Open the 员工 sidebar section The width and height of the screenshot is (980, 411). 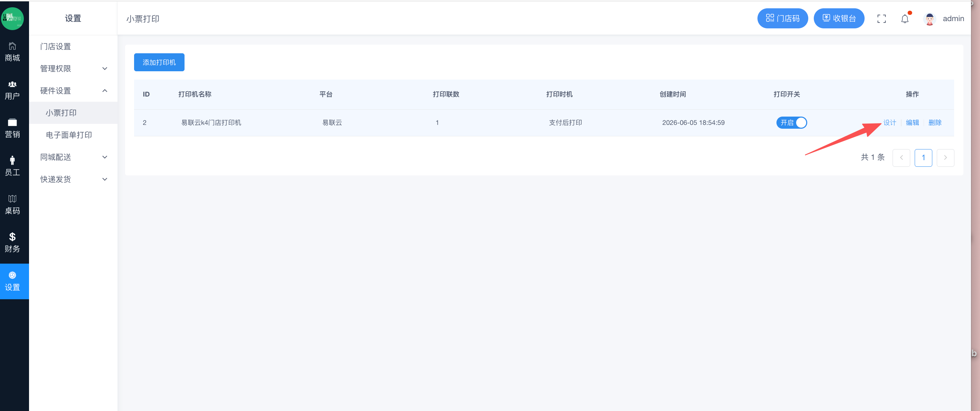tap(12, 166)
